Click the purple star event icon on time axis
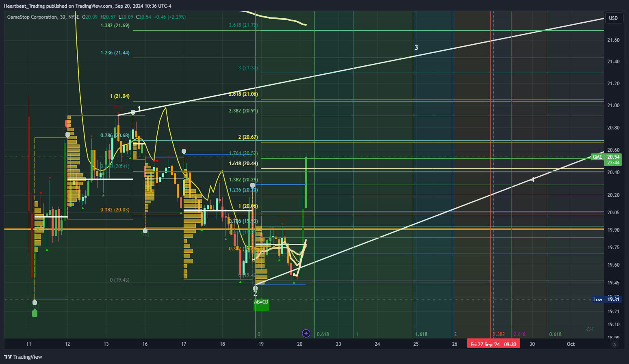 306,334
